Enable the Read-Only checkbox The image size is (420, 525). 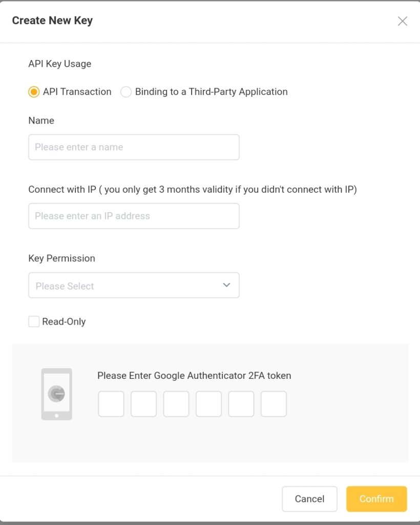[34, 321]
